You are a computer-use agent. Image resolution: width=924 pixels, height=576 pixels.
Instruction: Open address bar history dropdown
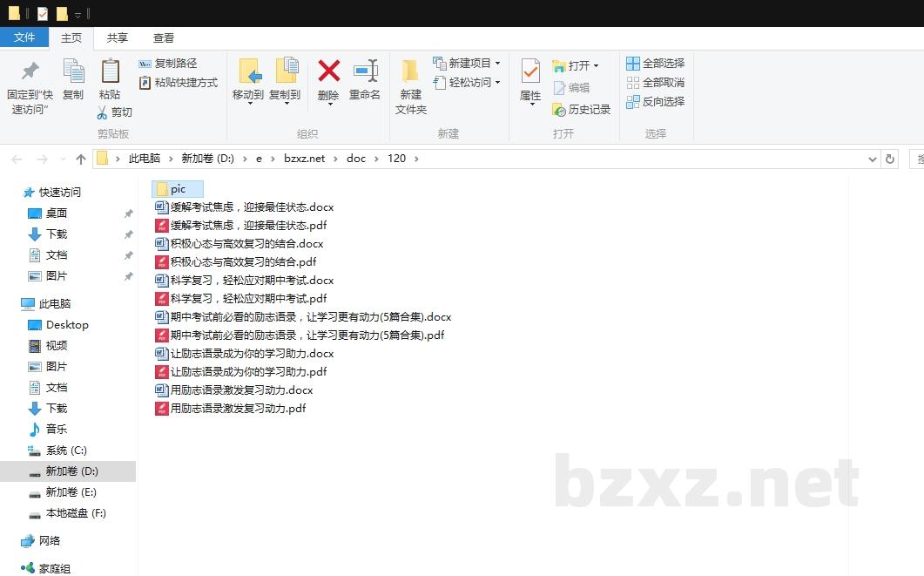tap(873, 159)
